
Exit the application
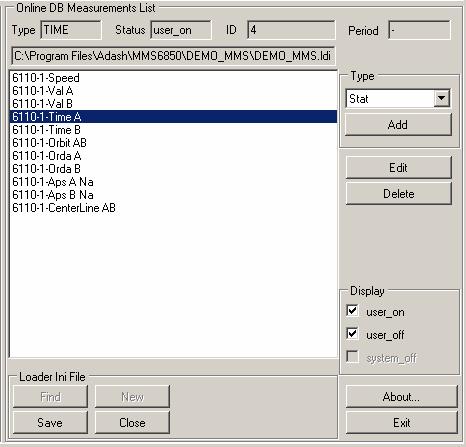[x=402, y=423]
